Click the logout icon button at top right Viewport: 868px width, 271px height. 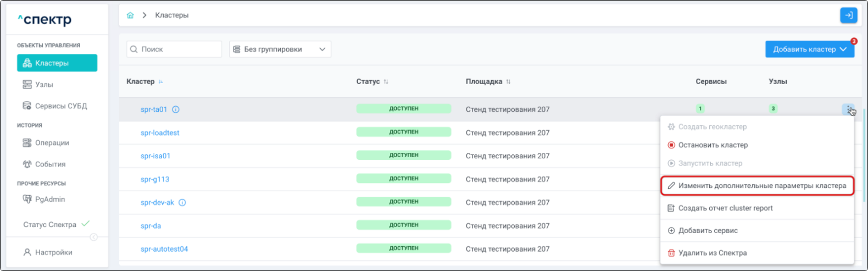pos(848,15)
